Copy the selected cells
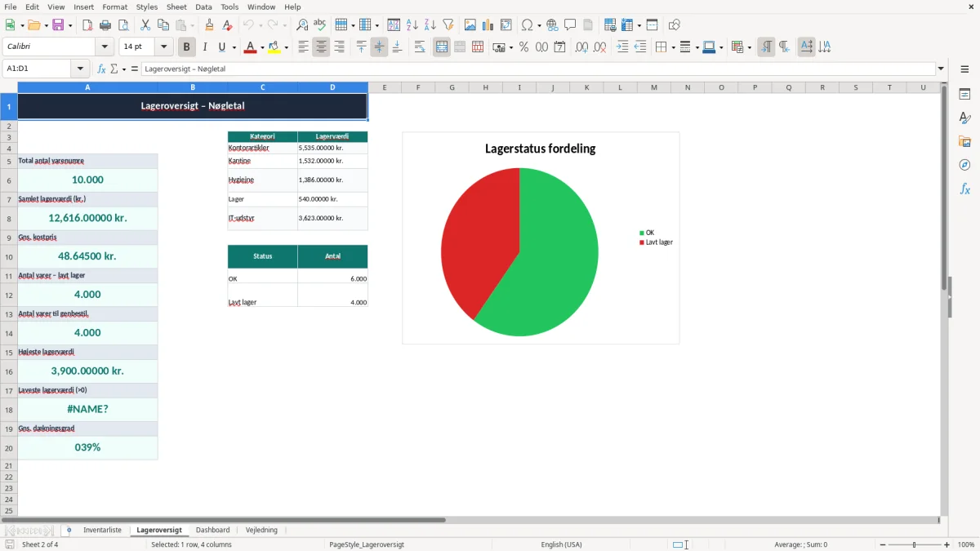This screenshot has height=551, width=980. [x=163, y=25]
